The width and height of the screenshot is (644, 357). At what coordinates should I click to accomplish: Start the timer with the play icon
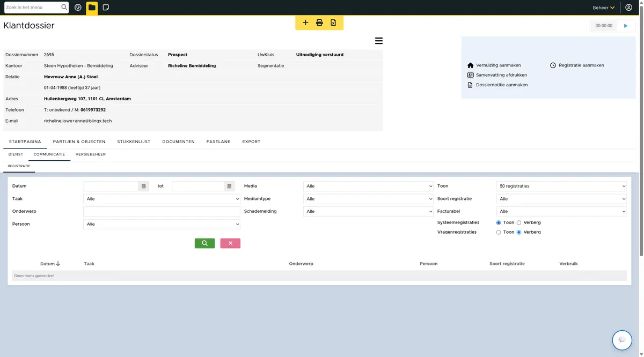[x=626, y=26]
